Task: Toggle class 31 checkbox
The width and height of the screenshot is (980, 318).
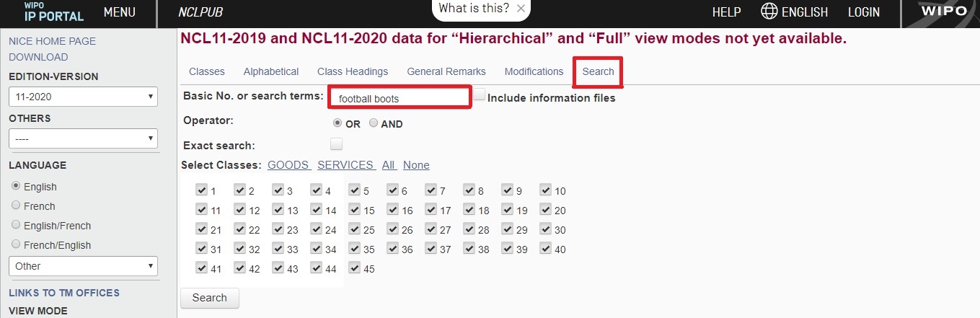Action: tap(201, 249)
